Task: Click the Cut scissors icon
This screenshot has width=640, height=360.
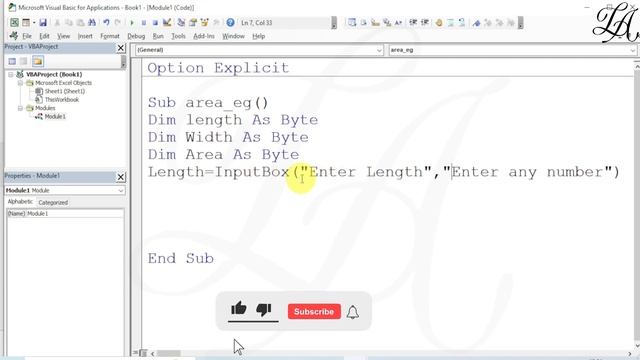Action: [57, 23]
